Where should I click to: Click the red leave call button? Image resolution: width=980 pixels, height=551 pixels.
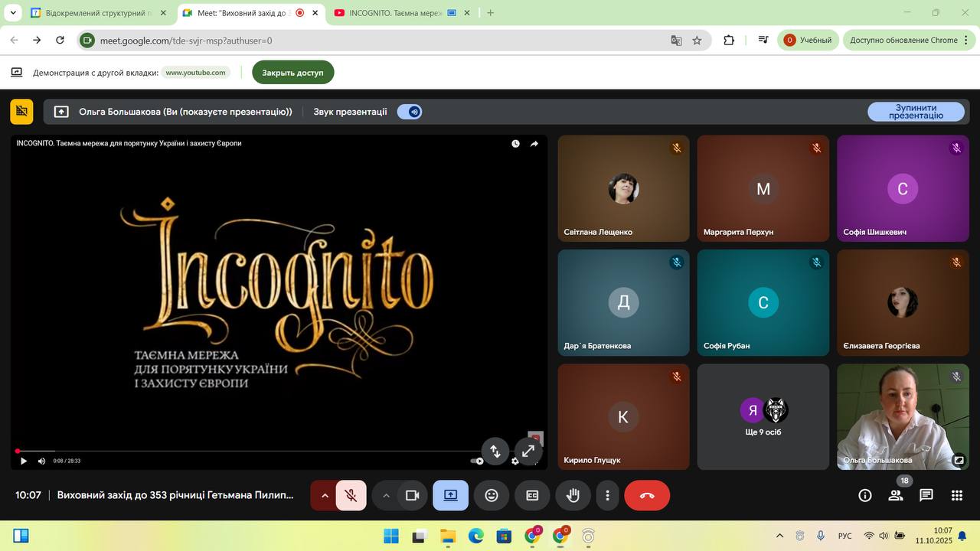point(647,495)
